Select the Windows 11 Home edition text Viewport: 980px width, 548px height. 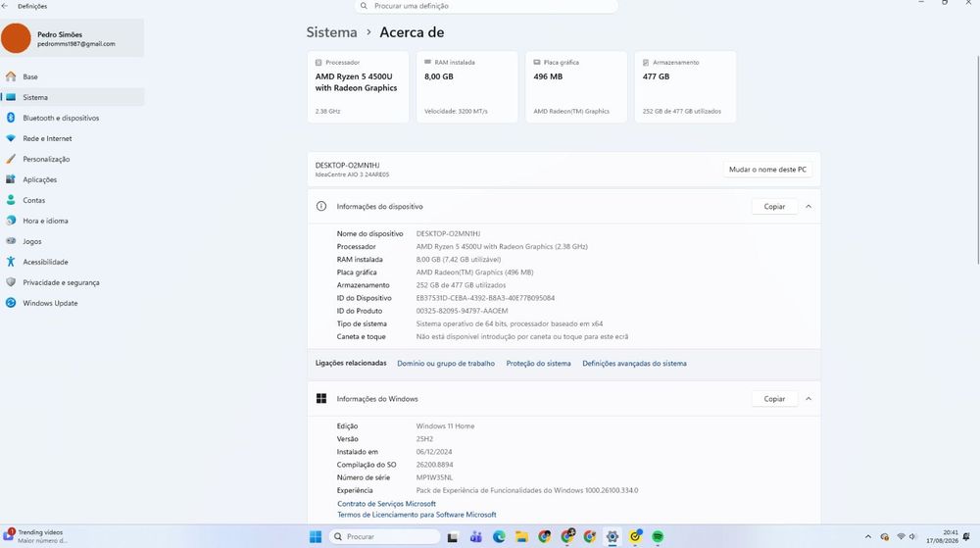pos(446,426)
